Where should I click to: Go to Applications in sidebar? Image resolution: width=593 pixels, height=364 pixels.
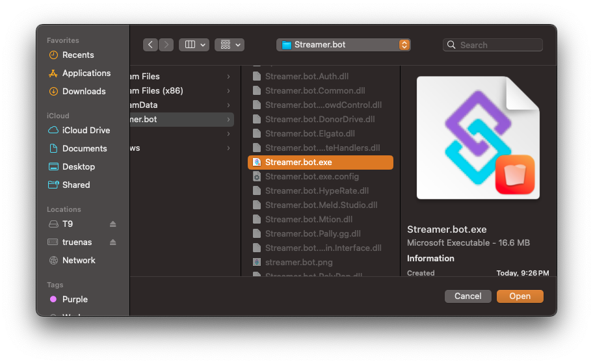click(86, 73)
